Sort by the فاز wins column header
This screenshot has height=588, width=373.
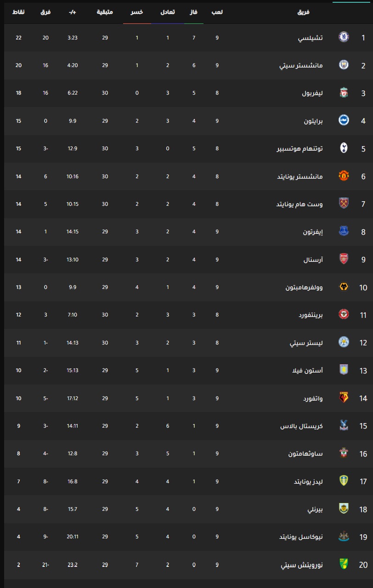(194, 12)
